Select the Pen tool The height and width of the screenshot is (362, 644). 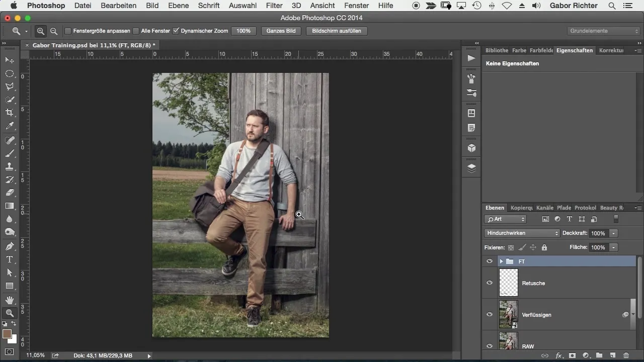click(x=10, y=246)
